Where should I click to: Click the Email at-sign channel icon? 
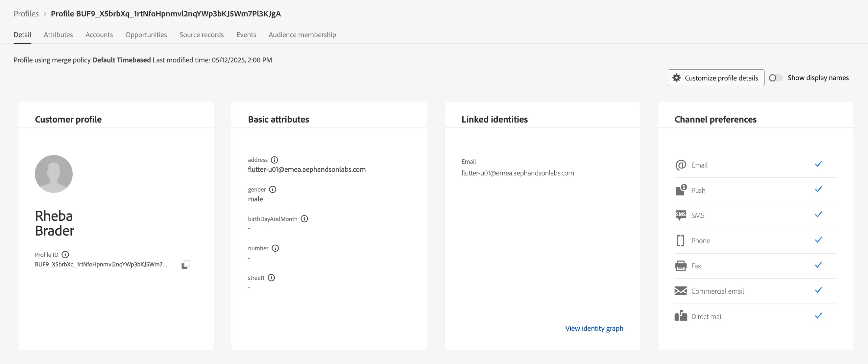pos(681,165)
